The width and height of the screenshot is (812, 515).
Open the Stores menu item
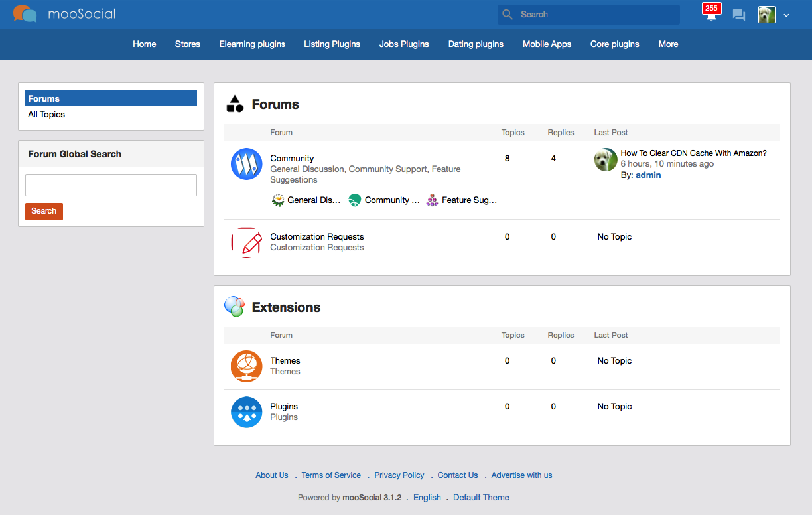pyautogui.click(x=188, y=44)
